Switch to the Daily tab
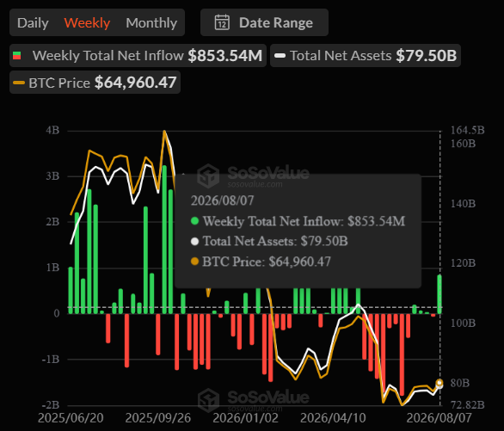Screen dimensions: 504x431 33,23
